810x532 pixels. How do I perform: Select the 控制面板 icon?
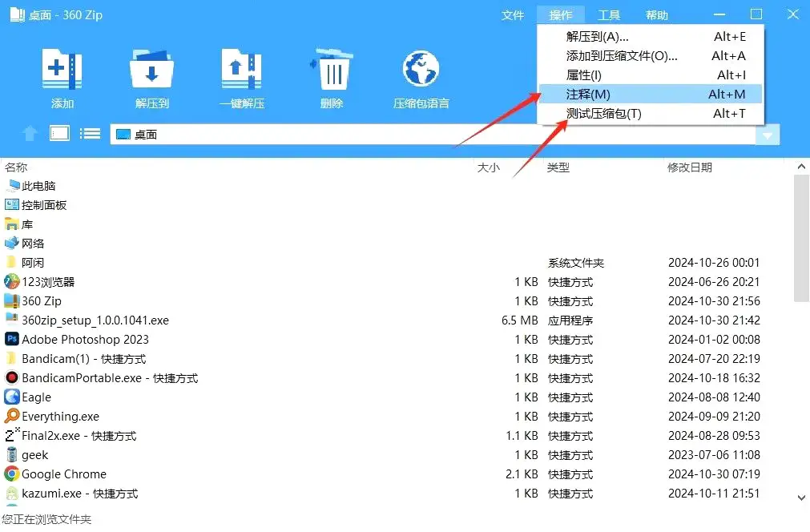[x=12, y=204]
